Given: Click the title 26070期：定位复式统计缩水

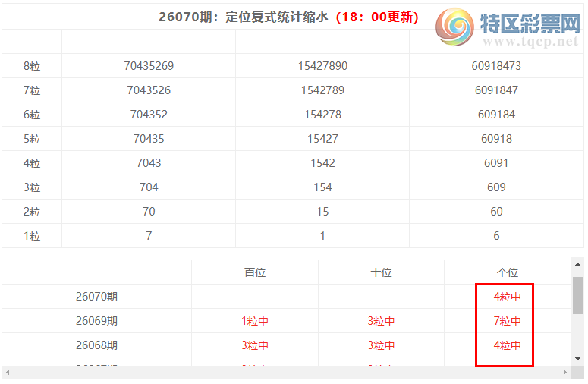Looking at the screenshot, I should click(x=244, y=17).
